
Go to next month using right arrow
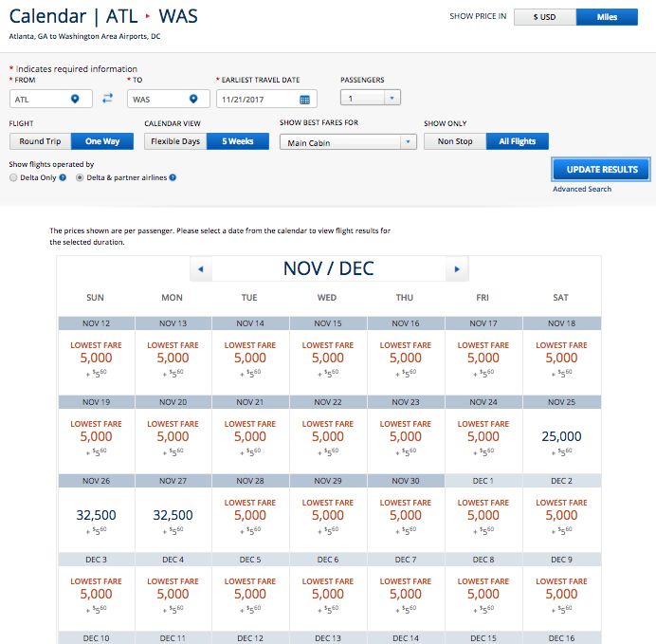click(457, 269)
